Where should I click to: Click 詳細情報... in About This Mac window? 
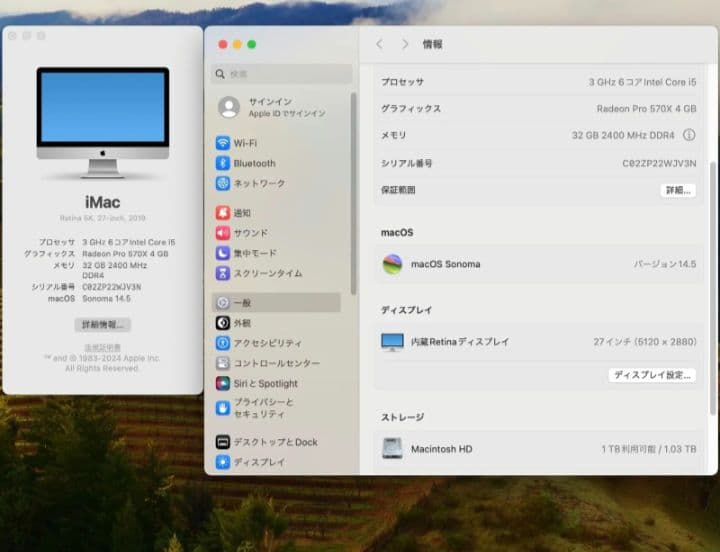[102, 325]
